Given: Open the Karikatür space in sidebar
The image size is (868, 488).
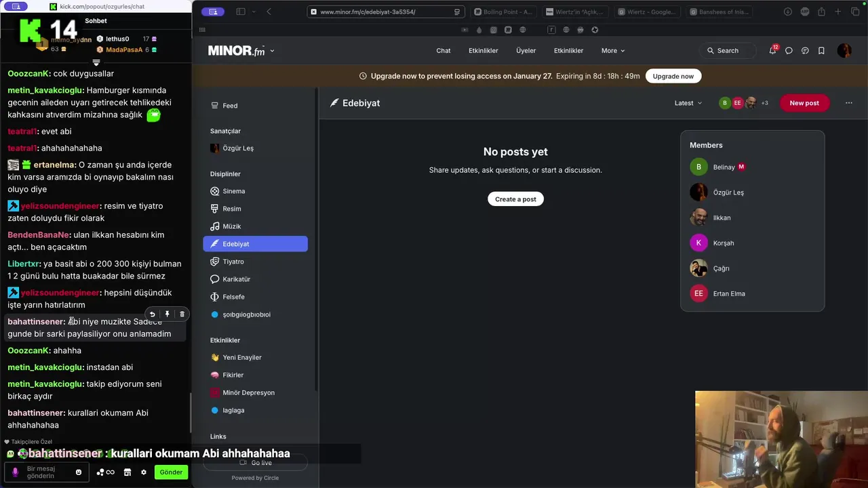Looking at the screenshot, I should pos(255,279).
